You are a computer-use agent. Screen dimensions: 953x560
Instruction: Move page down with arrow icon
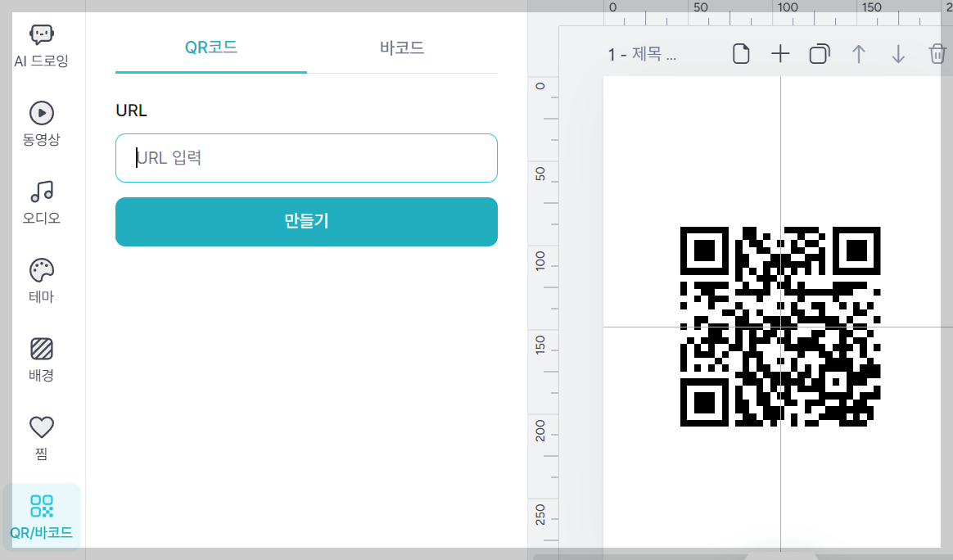897,54
